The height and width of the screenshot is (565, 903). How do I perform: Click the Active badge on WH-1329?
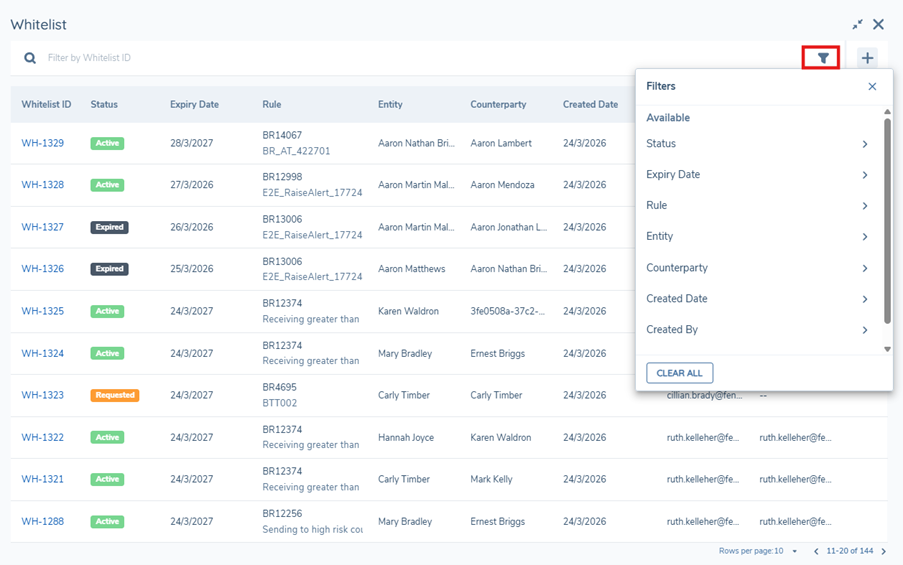(107, 143)
